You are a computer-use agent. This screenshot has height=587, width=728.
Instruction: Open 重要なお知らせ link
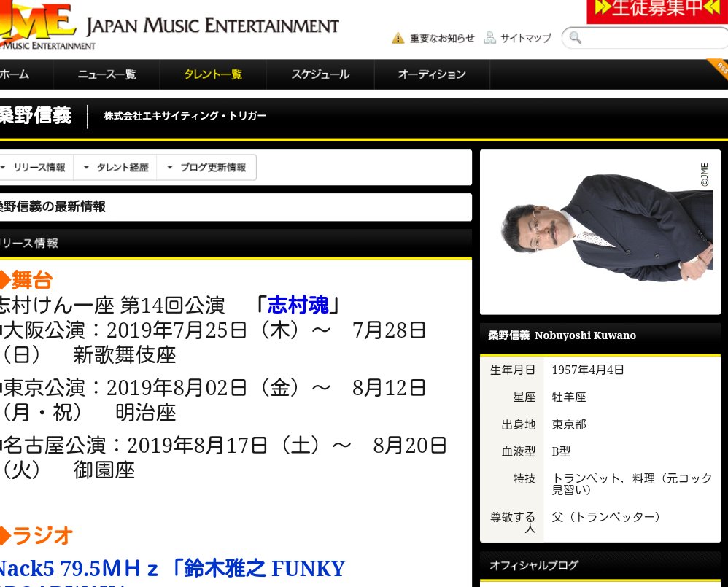coord(442,38)
